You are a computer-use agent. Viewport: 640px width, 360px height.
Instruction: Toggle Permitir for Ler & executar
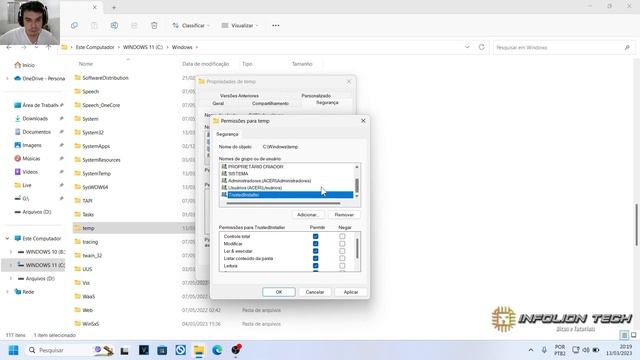316,251
